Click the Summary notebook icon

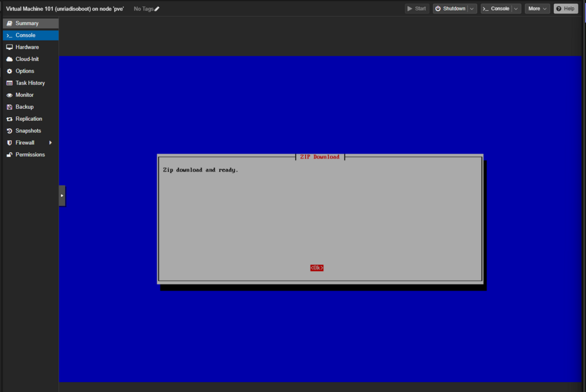9,23
